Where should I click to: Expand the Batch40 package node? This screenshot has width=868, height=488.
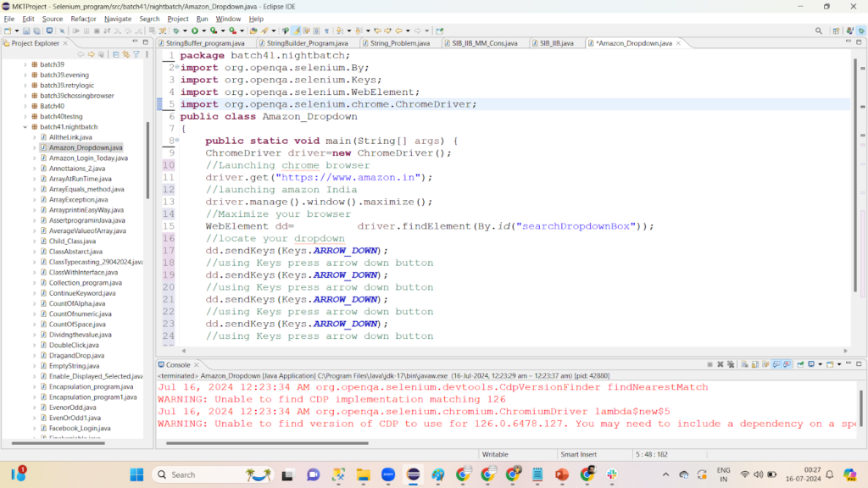click(x=25, y=106)
